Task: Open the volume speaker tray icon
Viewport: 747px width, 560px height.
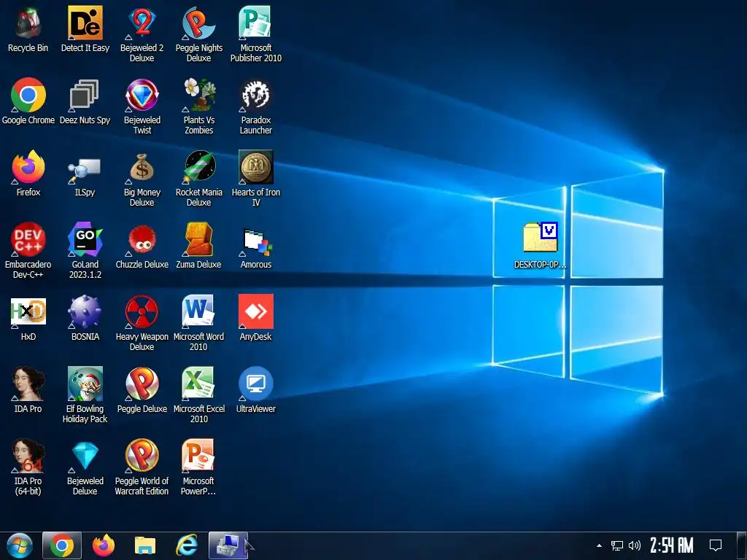Action: pyautogui.click(x=635, y=545)
